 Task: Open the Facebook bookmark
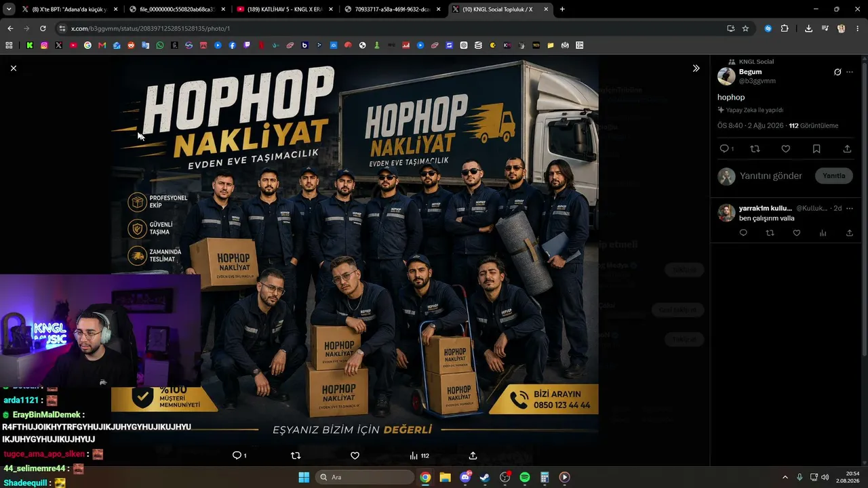click(x=233, y=45)
